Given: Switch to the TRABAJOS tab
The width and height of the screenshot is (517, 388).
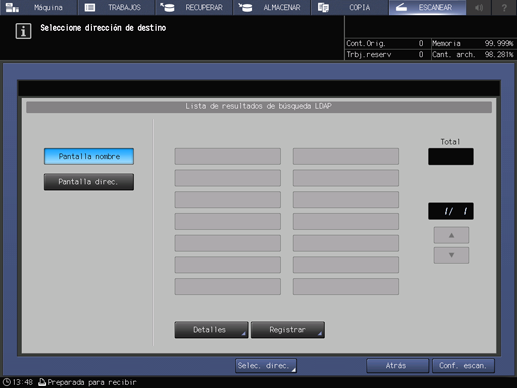Looking at the screenshot, I should tap(116, 7).
